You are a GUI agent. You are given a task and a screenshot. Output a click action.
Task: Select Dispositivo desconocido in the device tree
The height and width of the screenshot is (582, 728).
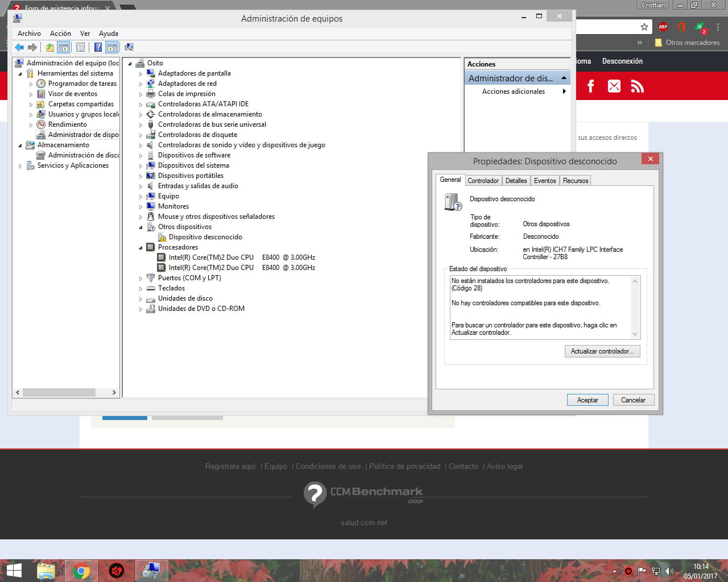click(205, 237)
